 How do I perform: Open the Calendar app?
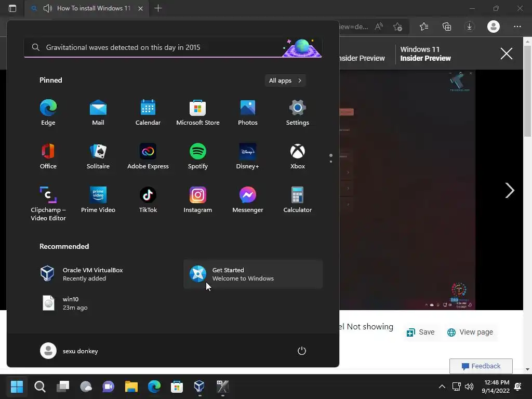point(148,113)
